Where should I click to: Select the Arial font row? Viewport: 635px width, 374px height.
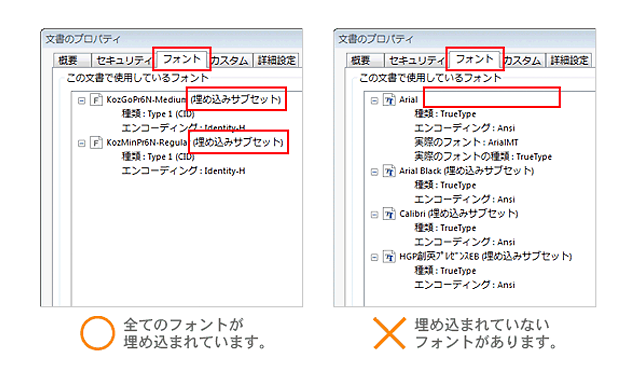click(408, 100)
